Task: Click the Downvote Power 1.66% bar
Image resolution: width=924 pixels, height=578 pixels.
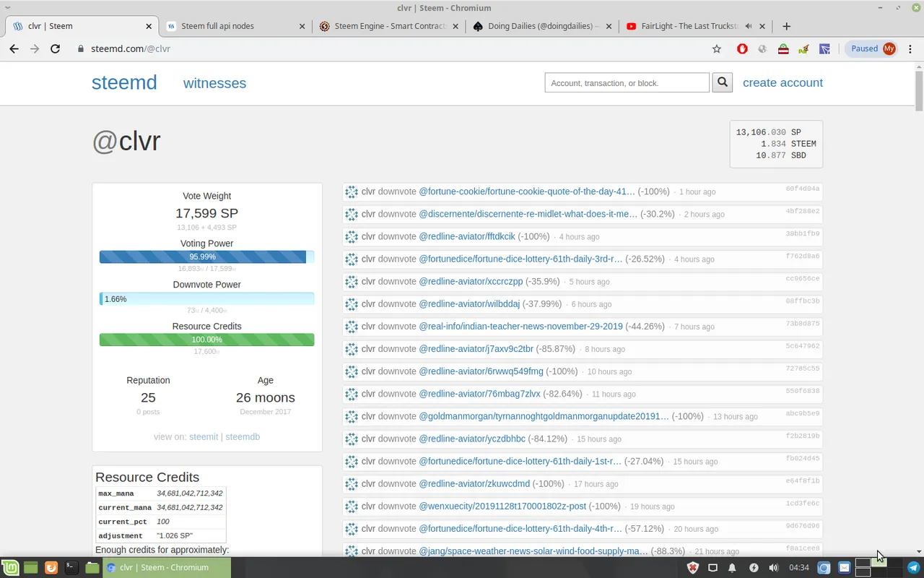Action: (x=206, y=298)
